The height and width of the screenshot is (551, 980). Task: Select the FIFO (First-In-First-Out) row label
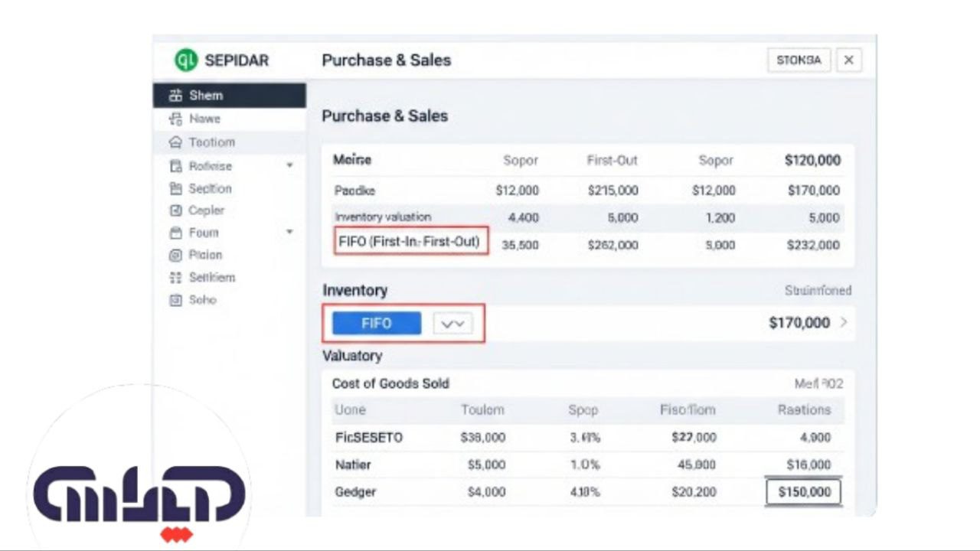click(x=410, y=242)
